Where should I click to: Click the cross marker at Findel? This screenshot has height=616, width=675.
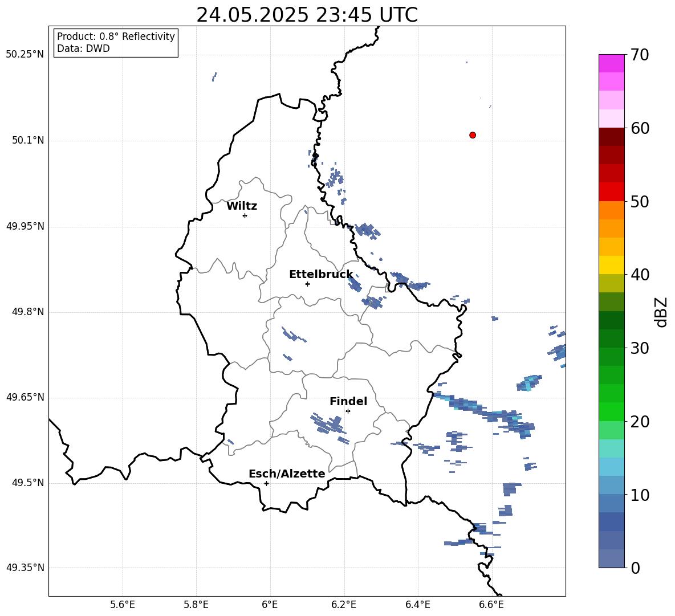coord(348,411)
